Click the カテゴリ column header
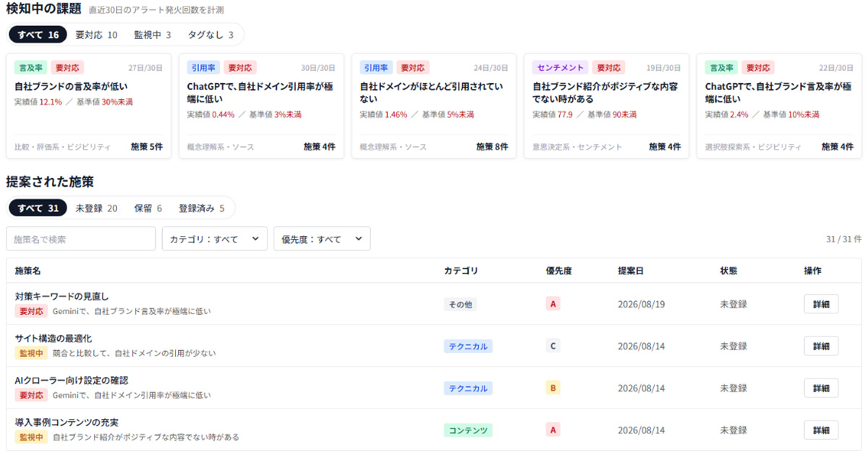The image size is (868, 453). pyautogui.click(x=461, y=271)
